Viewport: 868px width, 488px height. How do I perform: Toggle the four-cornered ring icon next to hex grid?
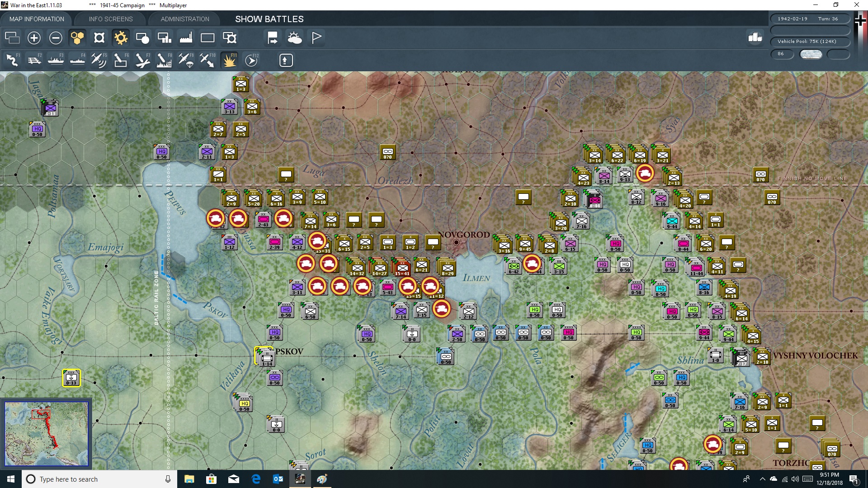pyautogui.click(x=99, y=38)
